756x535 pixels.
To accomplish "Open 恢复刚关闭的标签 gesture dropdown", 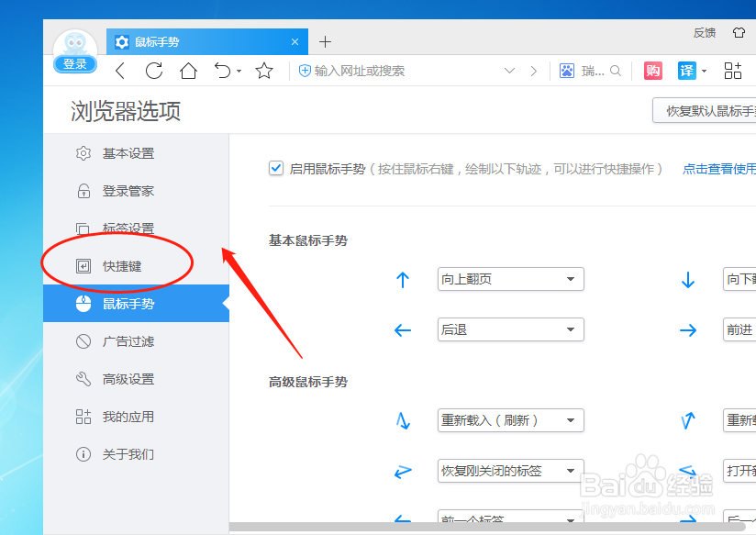I will click(x=511, y=471).
